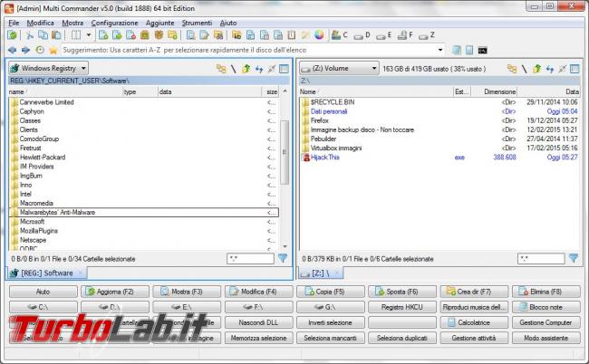Select the Microsoft registry key

143,222
